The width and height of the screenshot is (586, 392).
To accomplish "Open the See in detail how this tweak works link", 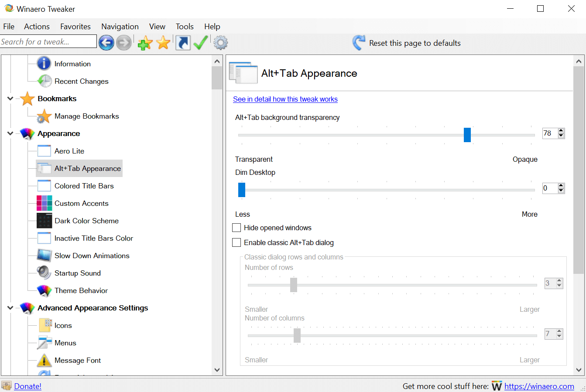I will pos(285,99).
